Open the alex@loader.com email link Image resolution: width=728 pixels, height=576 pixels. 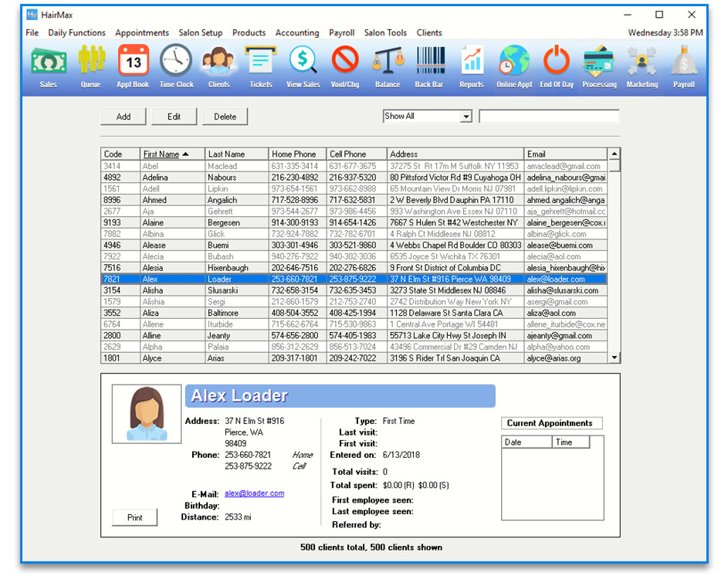coord(254,493)
